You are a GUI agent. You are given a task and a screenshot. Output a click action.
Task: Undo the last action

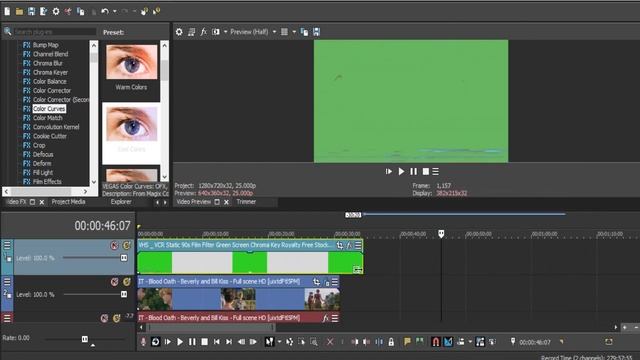coord(105,11)
